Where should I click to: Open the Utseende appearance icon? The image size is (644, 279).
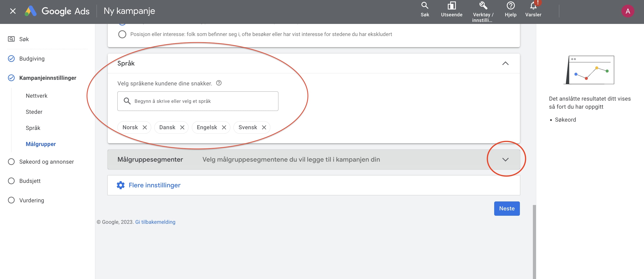[x=451, y=6]
